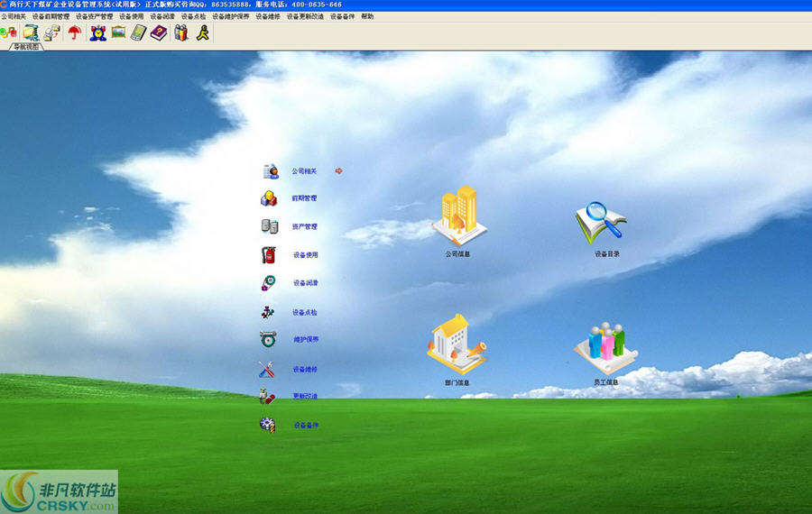
Task: Click the 设备目录 text label
Action: coord(607,254)
